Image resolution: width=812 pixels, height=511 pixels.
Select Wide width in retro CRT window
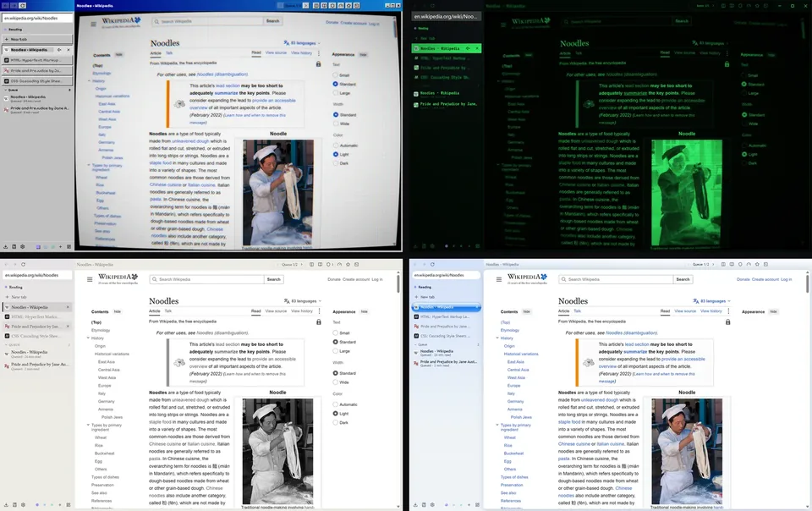336,124
